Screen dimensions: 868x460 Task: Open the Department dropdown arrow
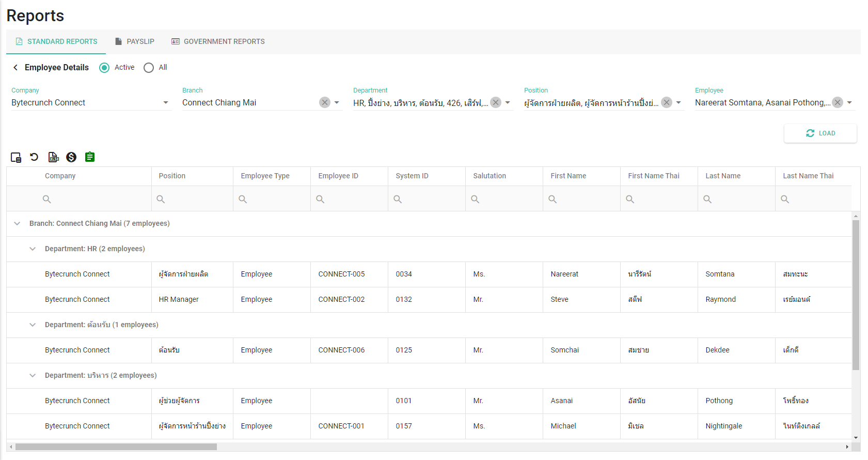pyautogui.click(x=508, y=102)
